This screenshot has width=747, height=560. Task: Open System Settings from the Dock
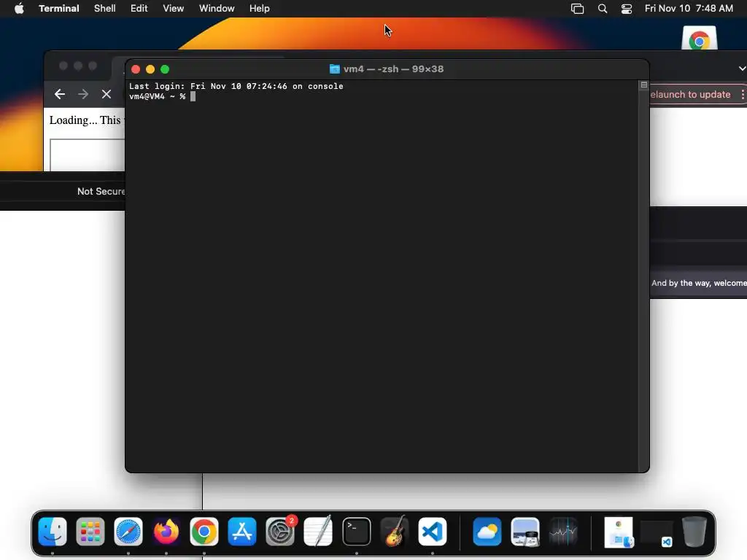(280, 532)
